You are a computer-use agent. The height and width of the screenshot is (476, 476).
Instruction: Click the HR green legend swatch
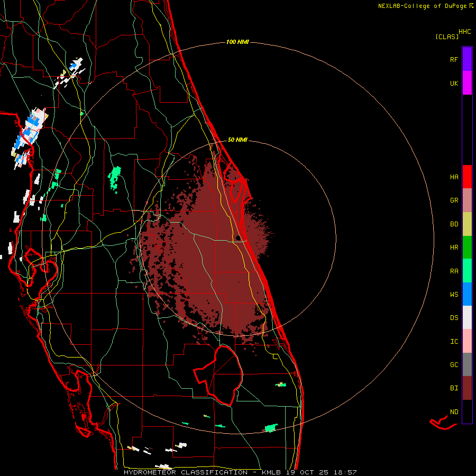(x=467, y=247)
